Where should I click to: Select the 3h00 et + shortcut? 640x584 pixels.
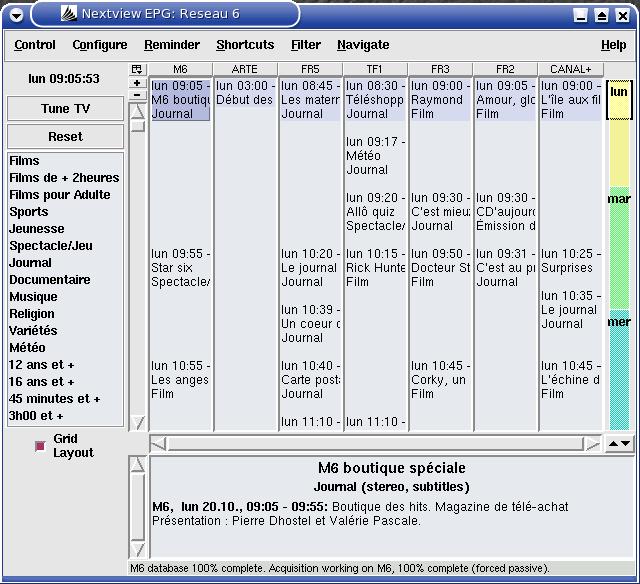65,416
